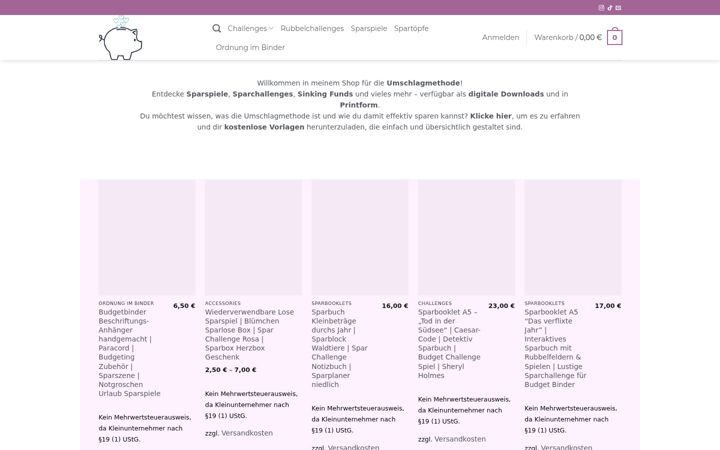
Task: Click the 'ACCESSORIES' category label
Action: coord(223,303)
